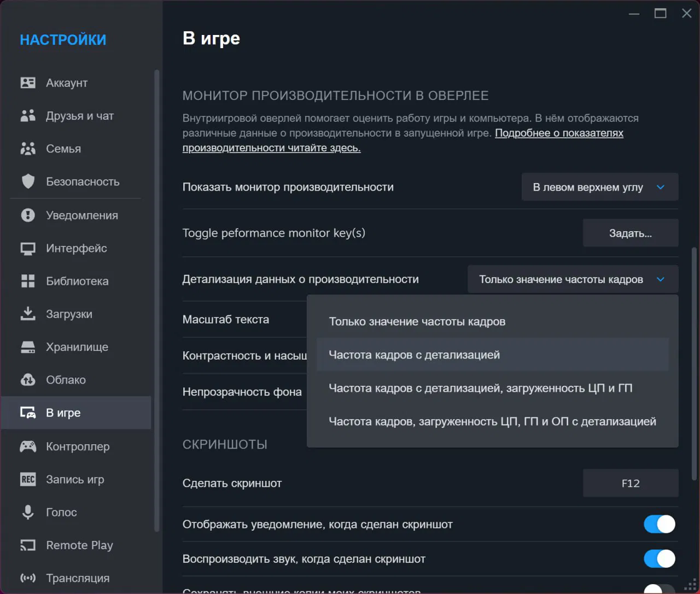Turn off screenshot sound toggle
This screenshot has width=700, height=594.
coord(659,558)
